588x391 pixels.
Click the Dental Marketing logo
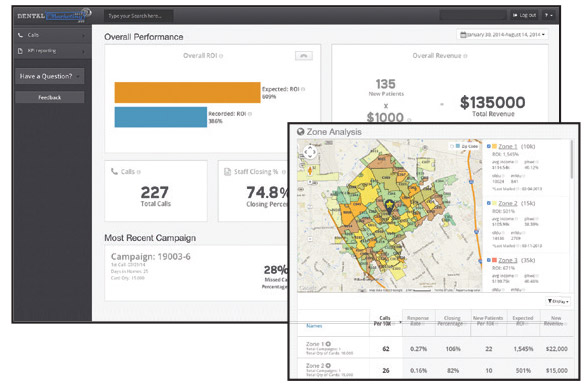(x=54, y=16)
